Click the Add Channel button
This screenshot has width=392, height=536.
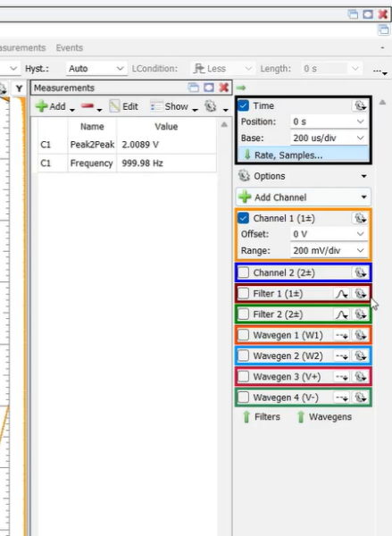pyautogui.click(x=303, y=197)
